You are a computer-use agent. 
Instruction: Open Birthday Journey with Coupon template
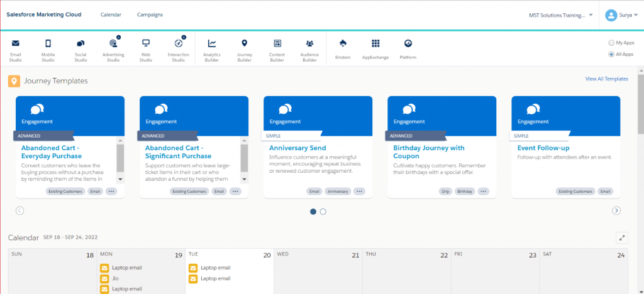pyautogui.click(x=429, y=152)
